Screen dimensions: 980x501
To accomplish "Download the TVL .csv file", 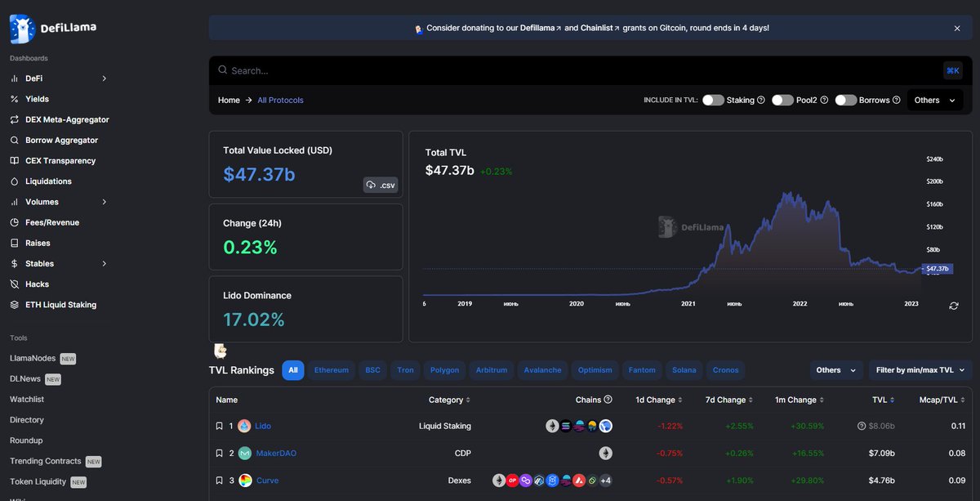I will pyautogui.click(x=380, y=186).
